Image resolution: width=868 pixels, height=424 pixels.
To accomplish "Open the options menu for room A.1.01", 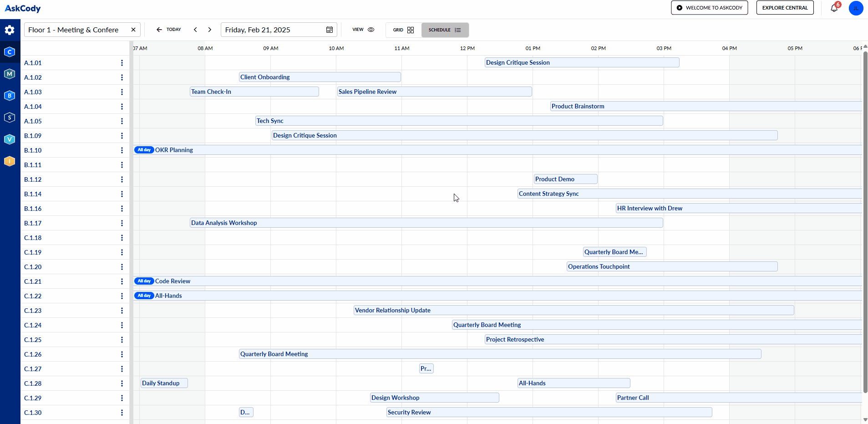I will coord(122,63).
